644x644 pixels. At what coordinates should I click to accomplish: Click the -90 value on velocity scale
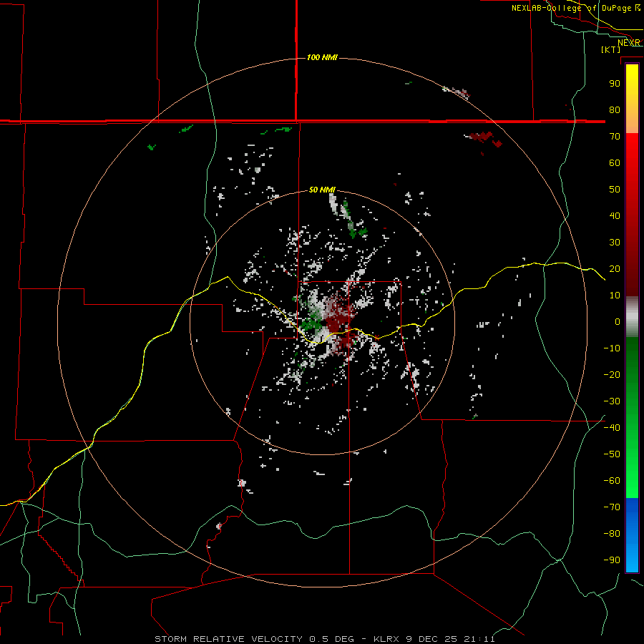(612, 560)
